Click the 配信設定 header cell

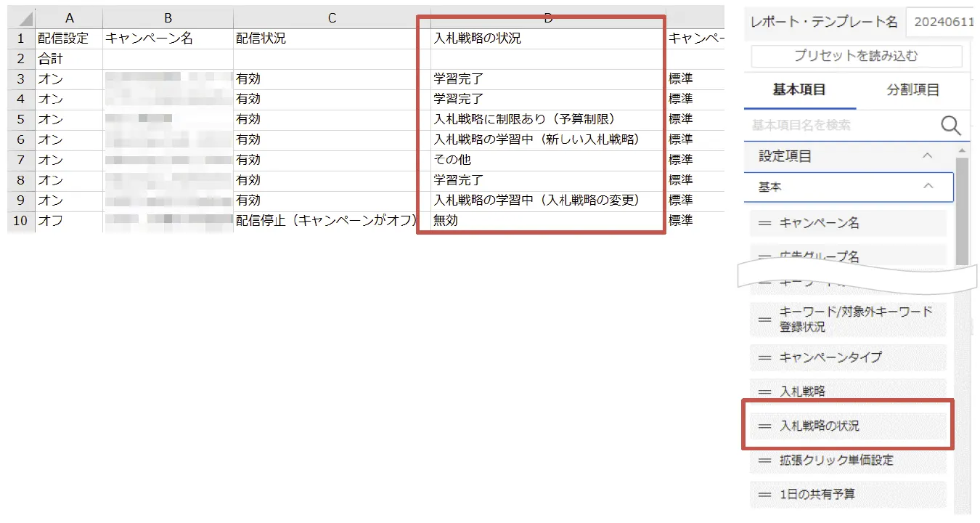click(69, 38)
